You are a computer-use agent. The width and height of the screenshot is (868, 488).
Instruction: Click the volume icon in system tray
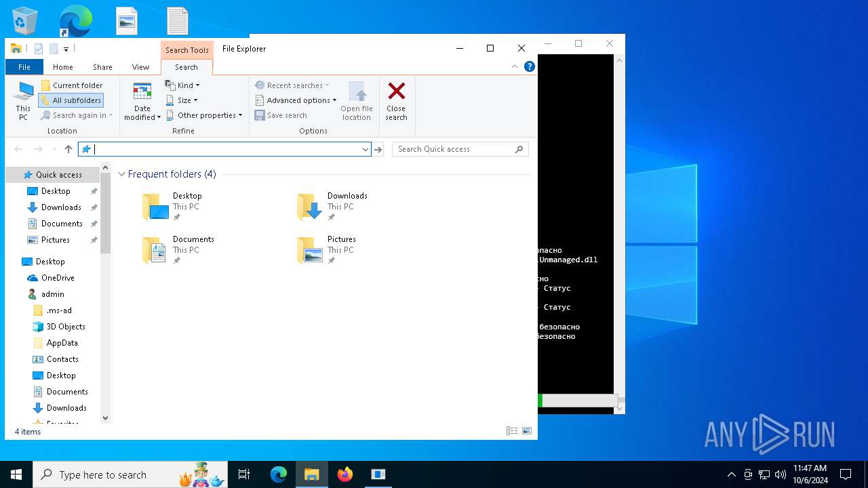781,474
